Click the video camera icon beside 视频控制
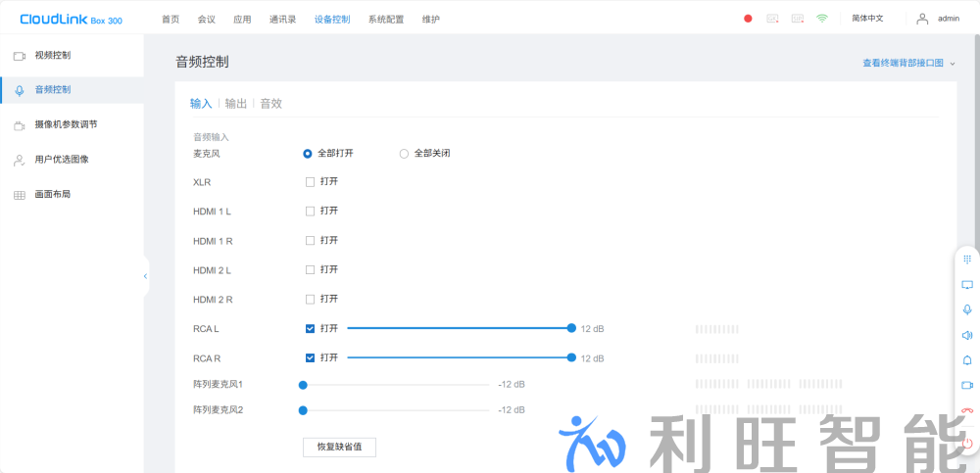The image size is (980, 473). (x=20, y=56)
